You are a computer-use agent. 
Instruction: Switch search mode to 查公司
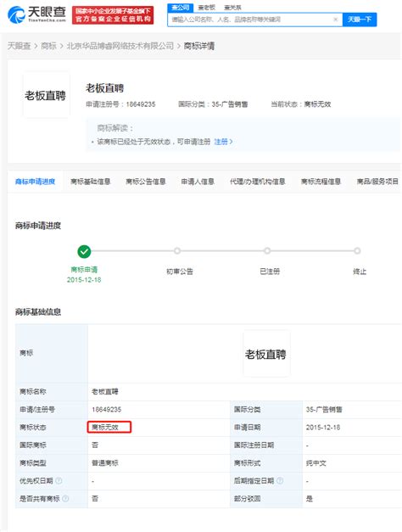tap(180, 8)
